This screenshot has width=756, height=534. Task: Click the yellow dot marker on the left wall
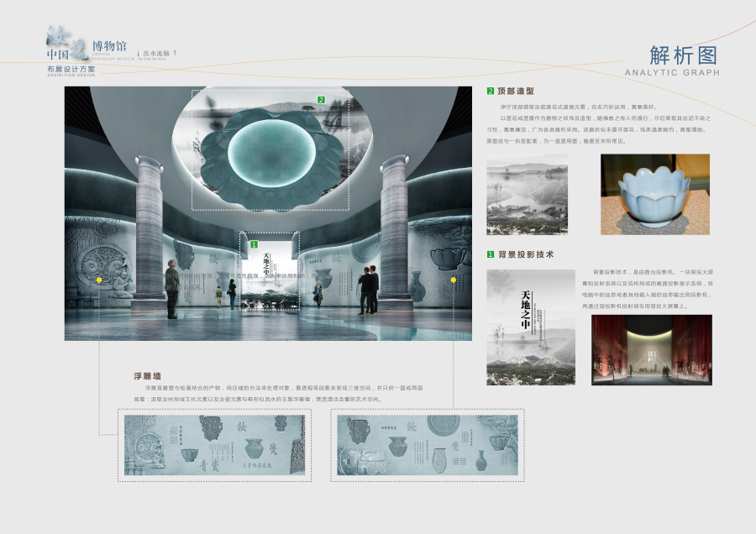(x=99, y=279)
